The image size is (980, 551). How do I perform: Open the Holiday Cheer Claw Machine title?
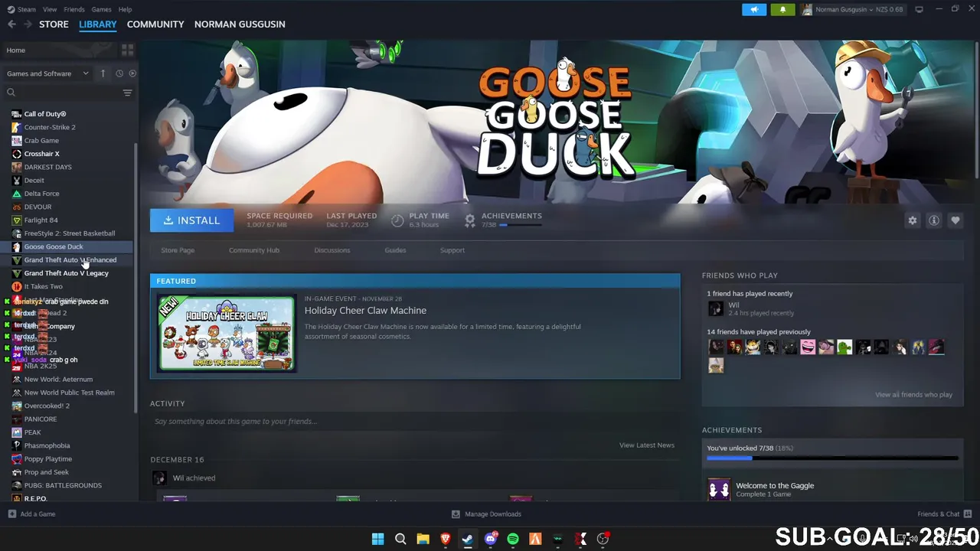365,310
